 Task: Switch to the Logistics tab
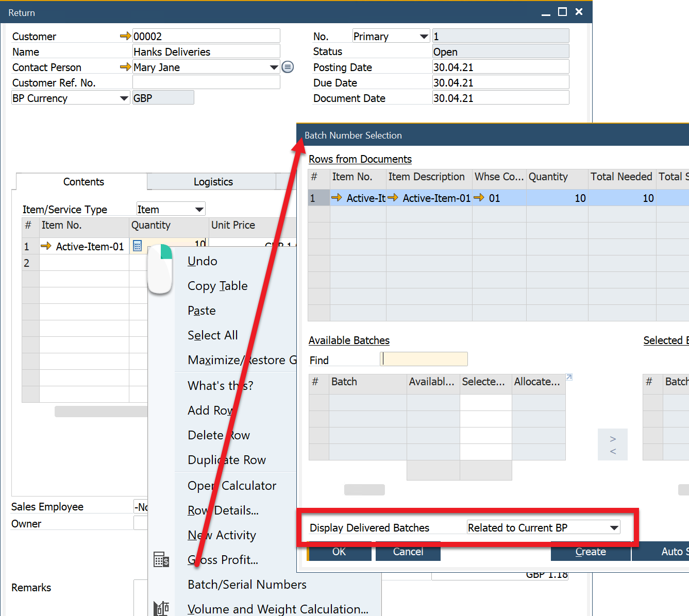point(213,182)
